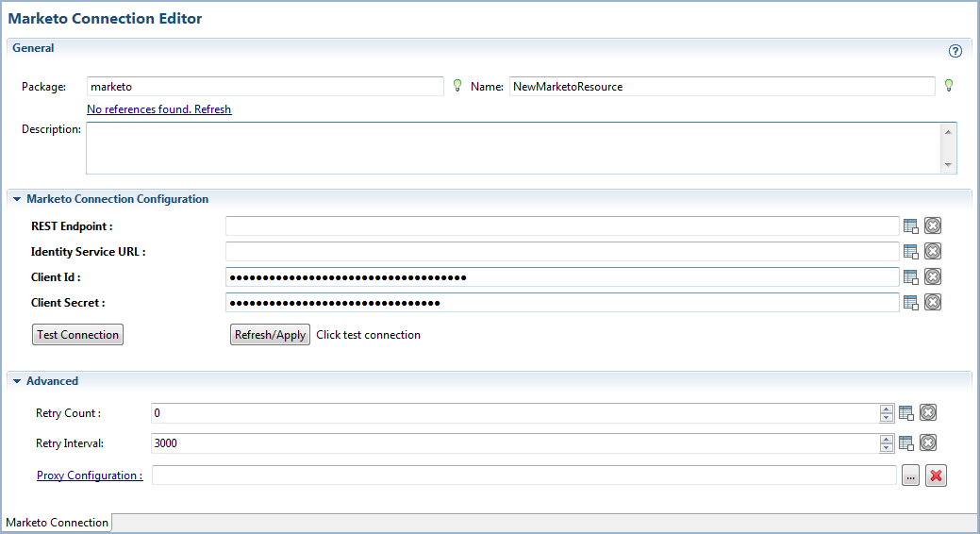Open the help icon in General header
Viewport: 980px width, 534px height.
click(955, 51)
